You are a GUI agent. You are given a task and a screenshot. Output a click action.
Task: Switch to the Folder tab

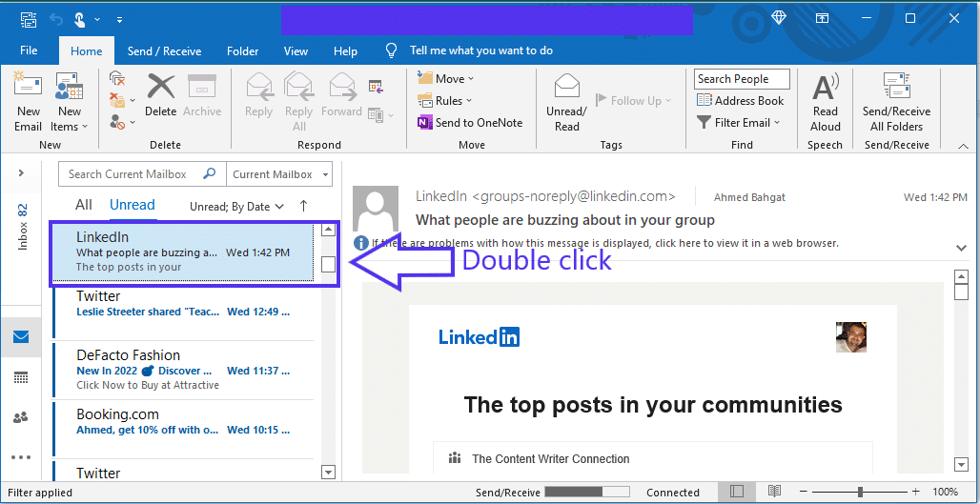[242, 51]
